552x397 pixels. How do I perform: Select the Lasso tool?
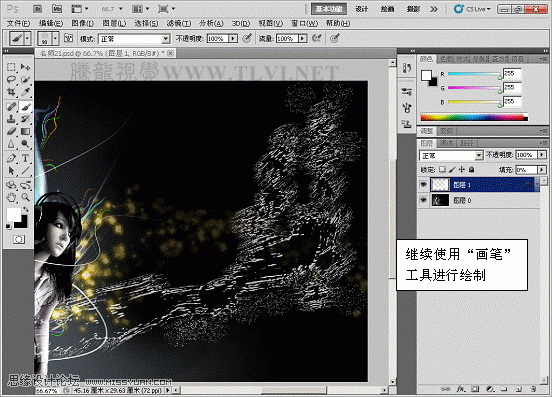11,80
